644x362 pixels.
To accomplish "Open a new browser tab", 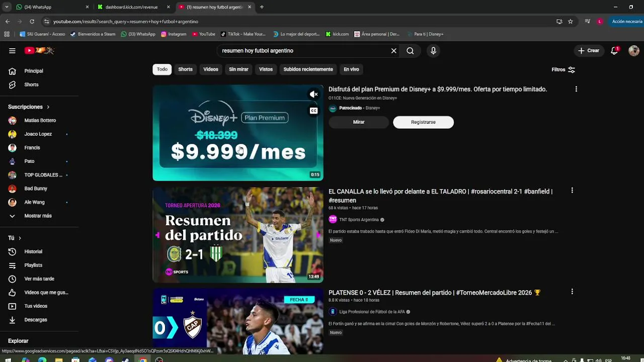I will click(x=262, y=7).
